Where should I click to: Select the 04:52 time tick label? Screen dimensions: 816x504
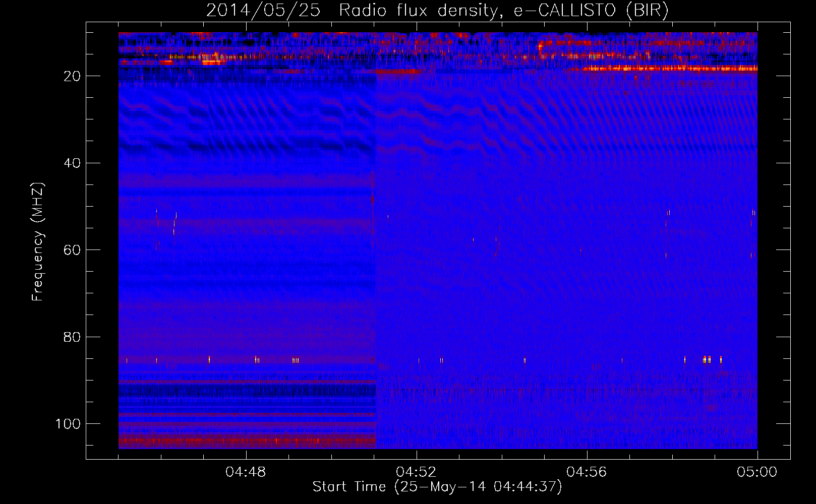pyautogui.click(x=416, y=472)
